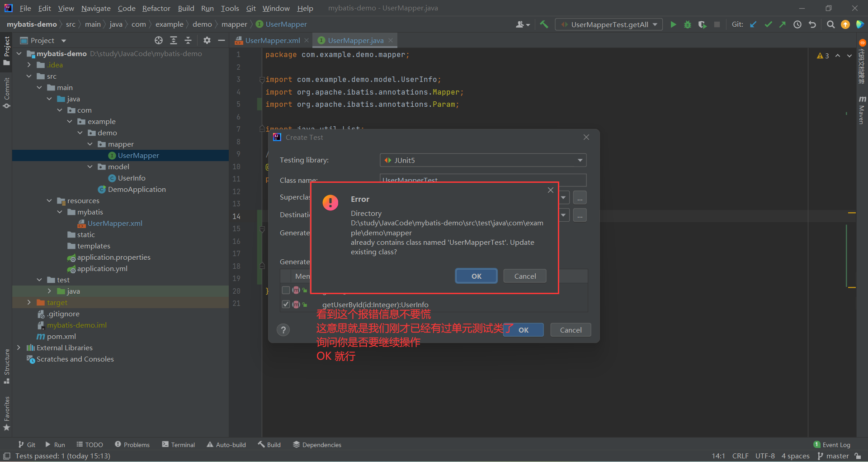Collapse all in Project panel
Viewport: 868px width, 462px height.
click(x=188, y=41)
